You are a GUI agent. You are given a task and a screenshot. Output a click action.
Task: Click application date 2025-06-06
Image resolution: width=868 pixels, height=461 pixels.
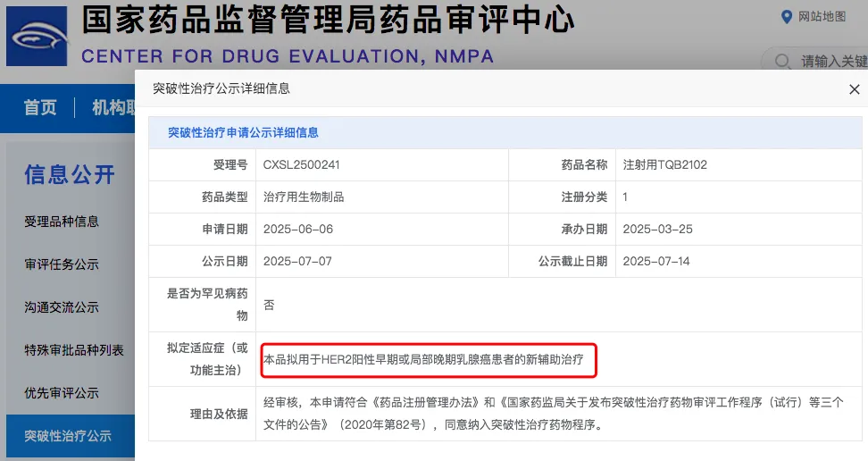(x=298, y=229)
